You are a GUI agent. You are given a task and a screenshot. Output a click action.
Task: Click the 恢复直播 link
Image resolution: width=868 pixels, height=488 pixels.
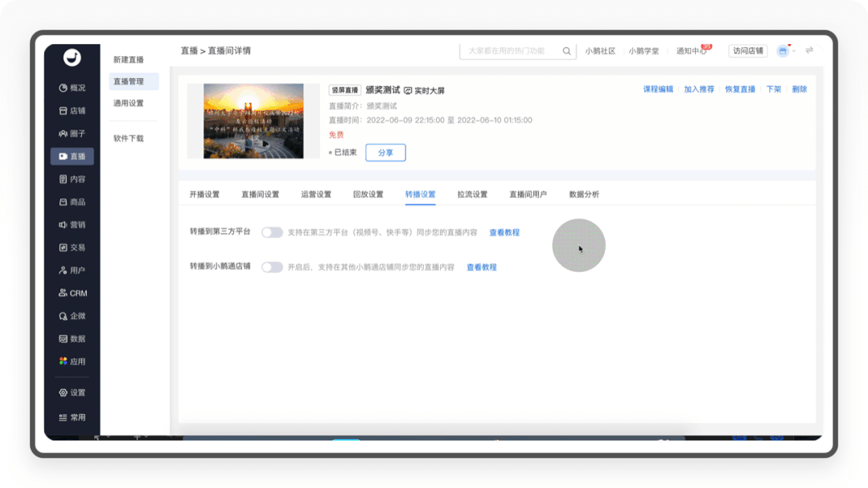click(740, 89)
